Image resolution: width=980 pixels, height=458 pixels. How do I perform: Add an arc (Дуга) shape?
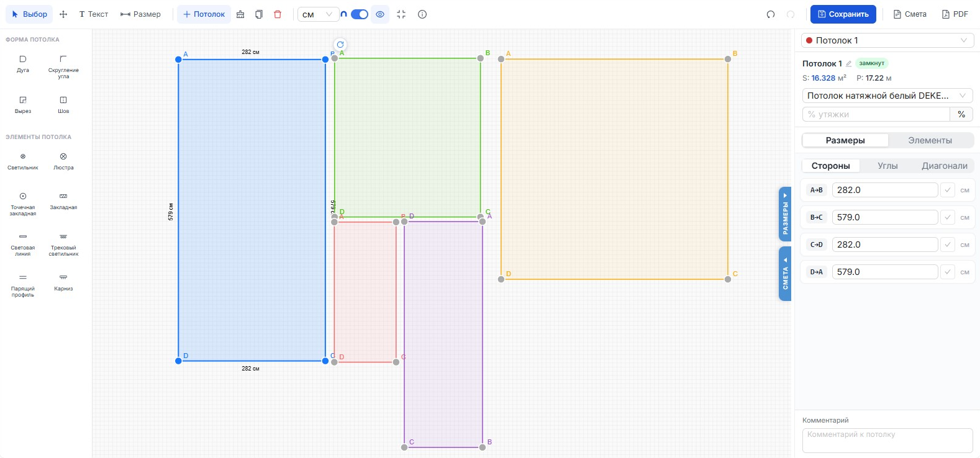[x=23, y=63]
